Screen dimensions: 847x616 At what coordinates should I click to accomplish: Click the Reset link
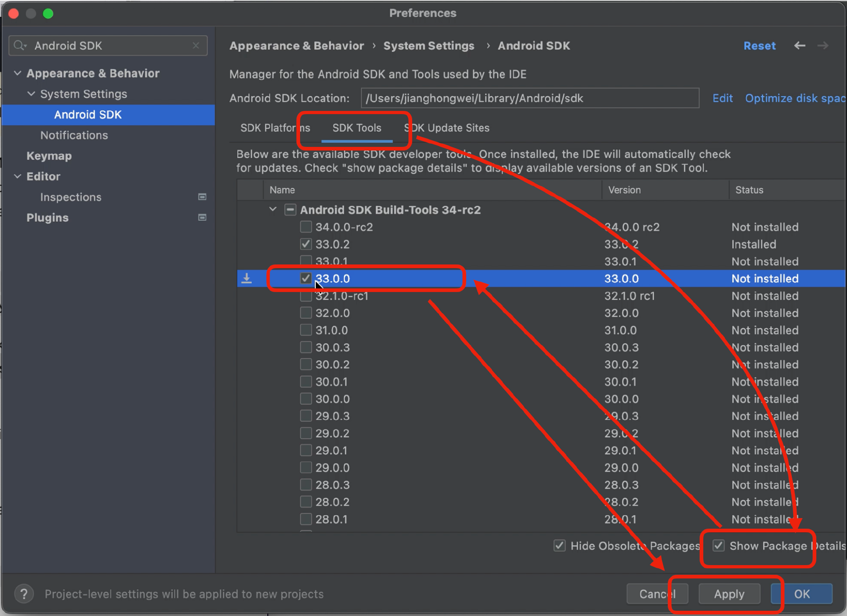[x=759, y=46]
